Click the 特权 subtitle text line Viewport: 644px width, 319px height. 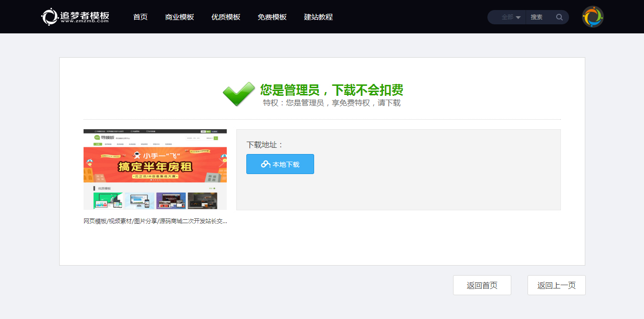331,103
